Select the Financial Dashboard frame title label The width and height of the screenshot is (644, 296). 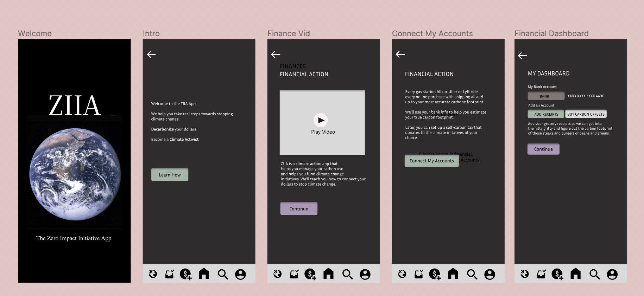[x=551, y=33]
